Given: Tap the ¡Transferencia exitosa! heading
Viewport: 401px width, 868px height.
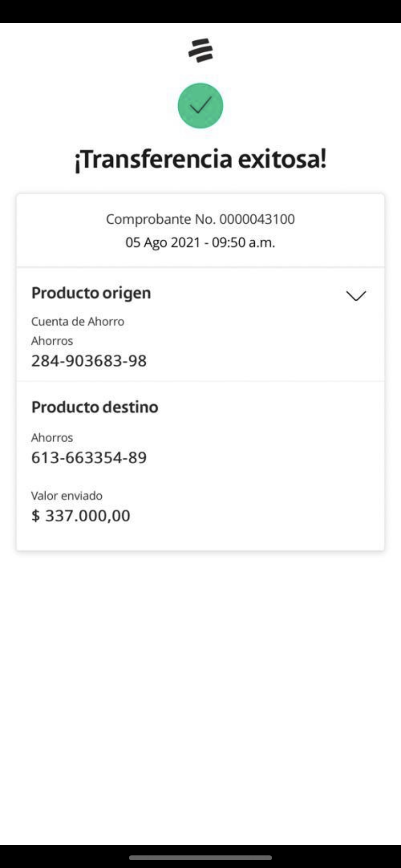Looking at the screenshot, I should click(200, 159).
